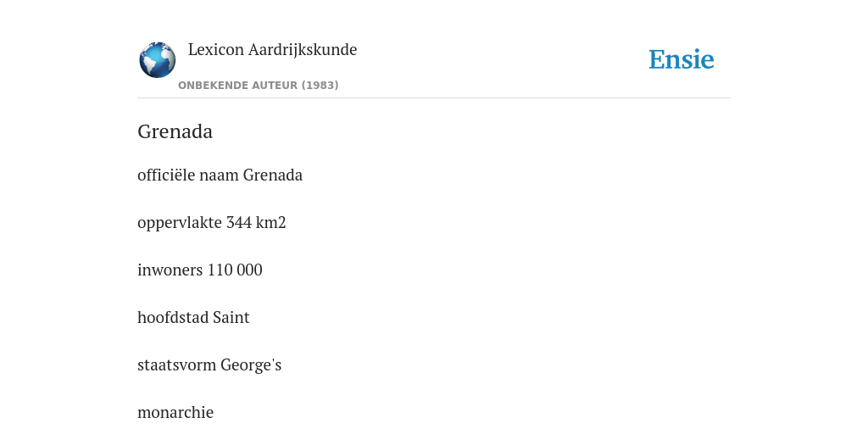Click the staatsvorm George's line
This screenshot has width=868, height=434.
tap(209, 365)
